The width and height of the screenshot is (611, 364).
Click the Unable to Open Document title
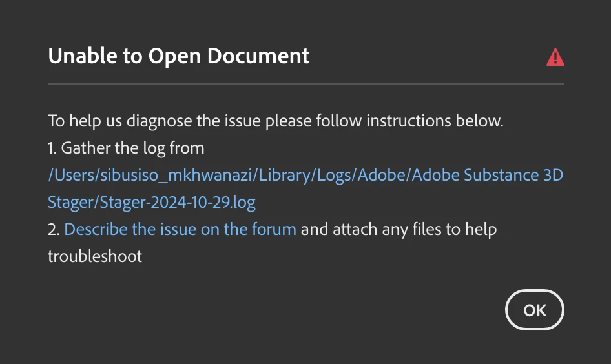coord(178,56)
